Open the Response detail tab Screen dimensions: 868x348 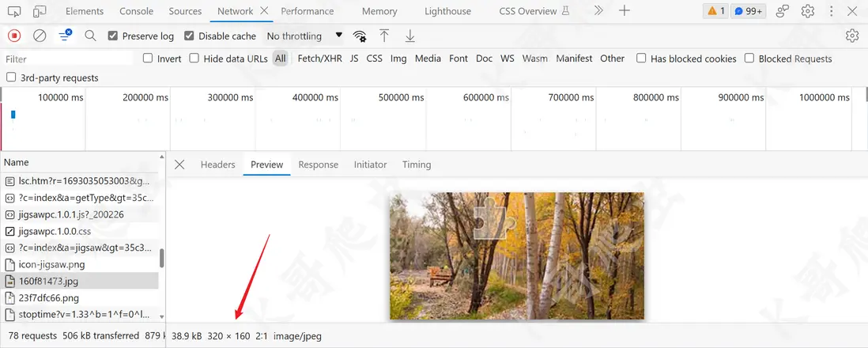(319, 165)
